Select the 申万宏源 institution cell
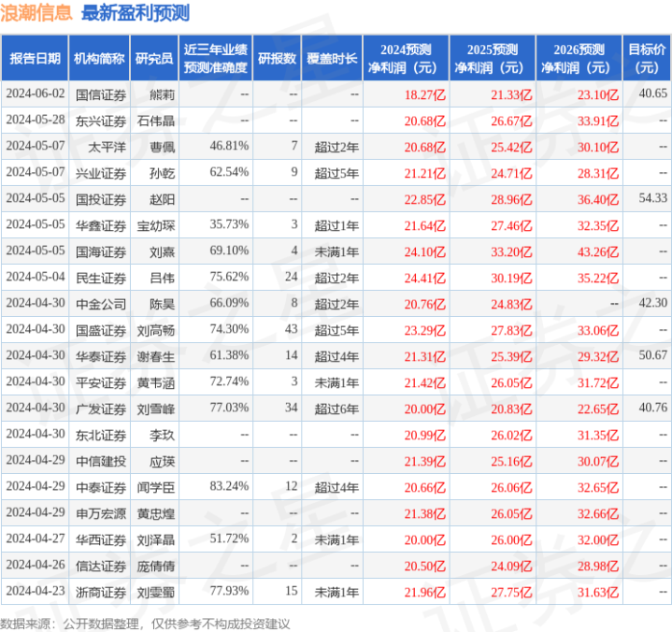 point(101,513)
